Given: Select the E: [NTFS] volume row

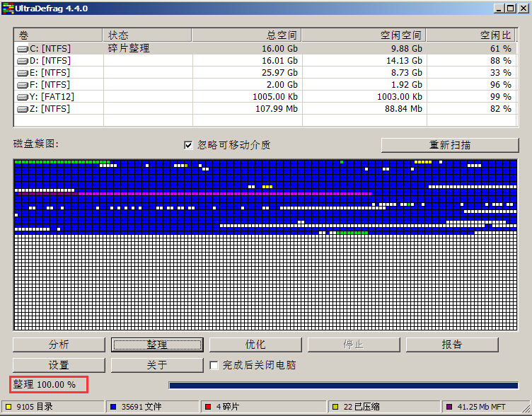Looking at the screenshot, I should coord(266,73).
